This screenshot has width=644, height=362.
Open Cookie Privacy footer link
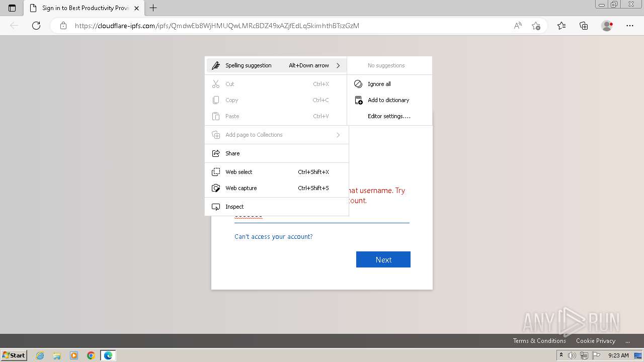[x=596, y=341]
